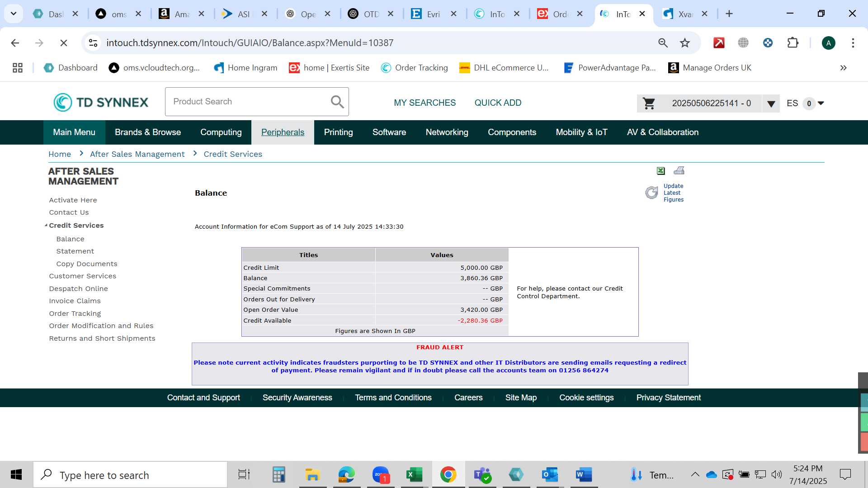Open Statement in the sidebar

(75, 251)
